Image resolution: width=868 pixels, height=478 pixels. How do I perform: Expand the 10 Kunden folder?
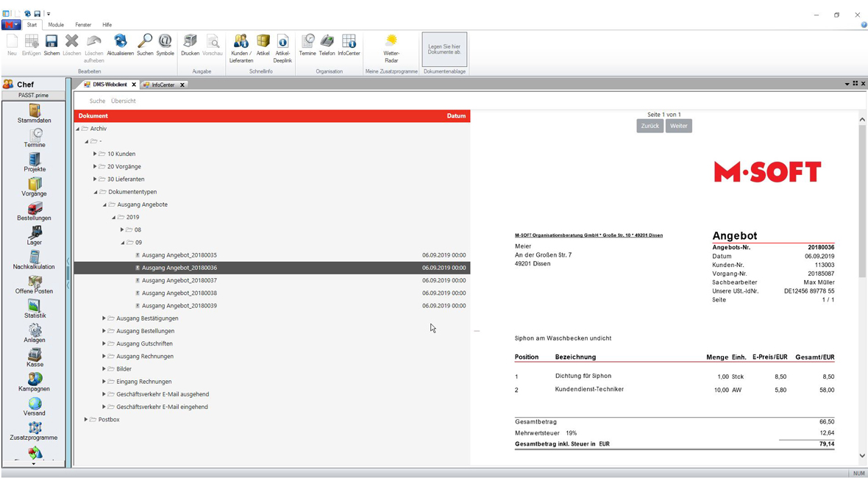tap(95, 154)
